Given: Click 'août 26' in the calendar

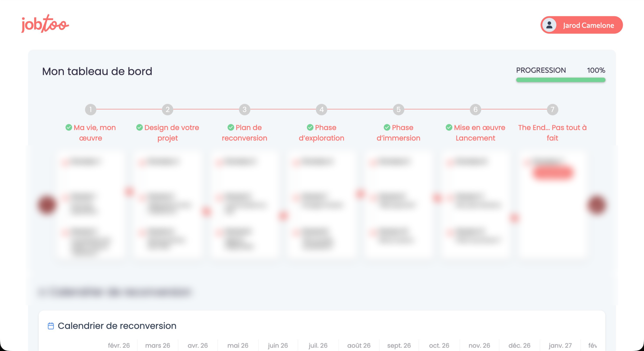Looking at the screenshot, I should pos(359,345).
